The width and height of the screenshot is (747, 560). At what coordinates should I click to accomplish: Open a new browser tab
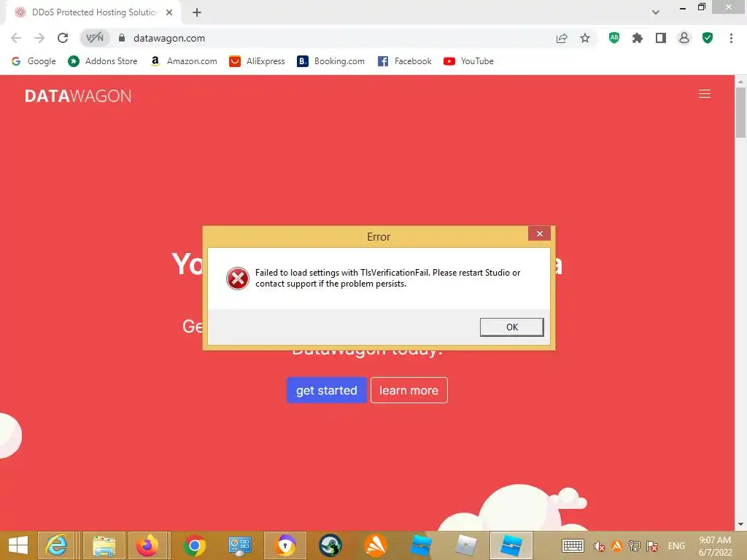click(197, 12)
